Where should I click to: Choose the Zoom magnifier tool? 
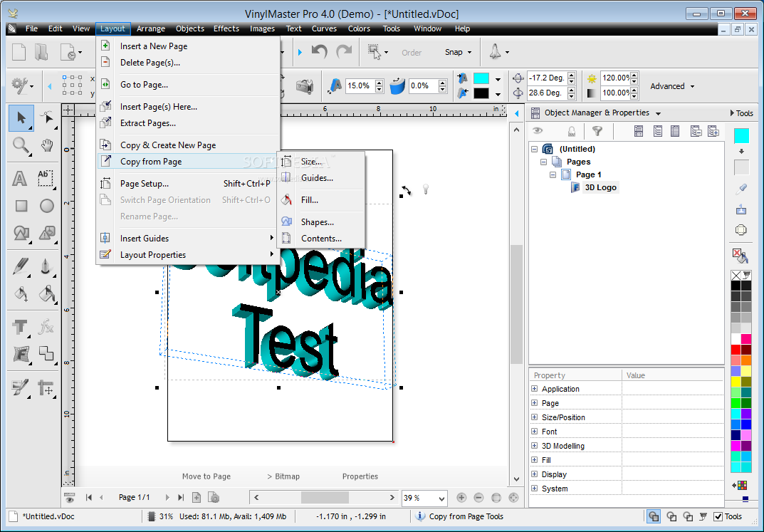pyautogui.click(x=21, y=145)
